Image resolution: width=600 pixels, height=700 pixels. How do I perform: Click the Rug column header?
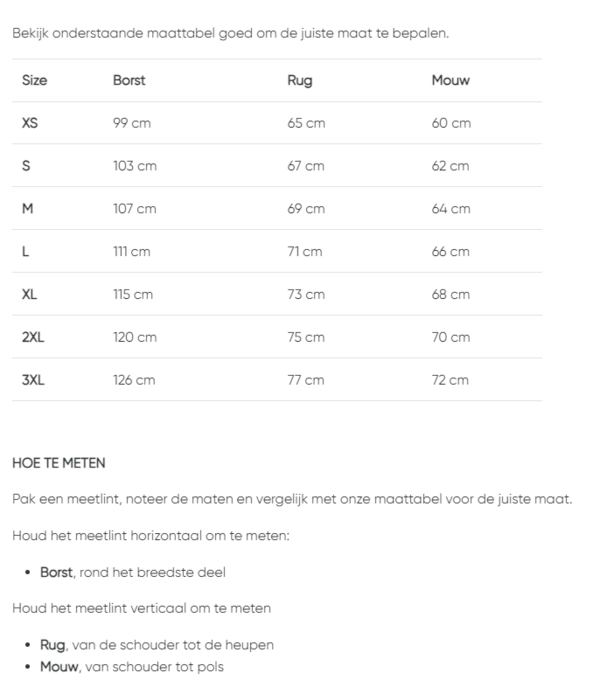click(299, 80)
